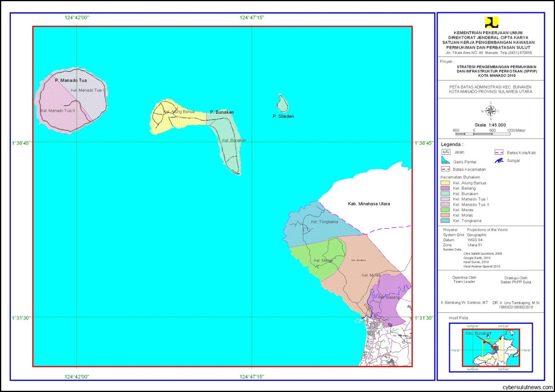Image resolution: width=555 pixels, height=392 pixels.
Task: Click the 'Kel. Meras' label on the green area
Action: [323, 261]
